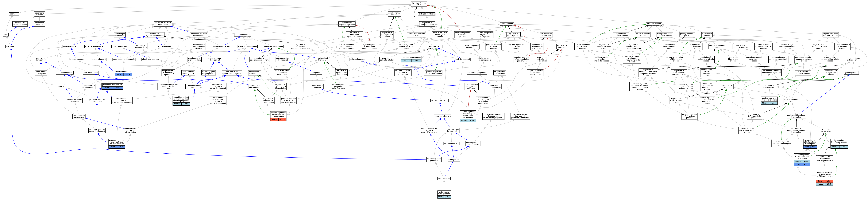The width and height of the screenshot is (868, 200).
Task: Select the 'keratinocyte differentiation' node
Action: coord(255,86)
